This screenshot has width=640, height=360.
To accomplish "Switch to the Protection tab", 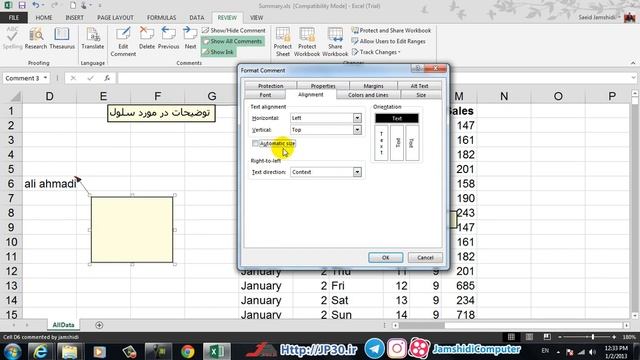I will (271, 86).
